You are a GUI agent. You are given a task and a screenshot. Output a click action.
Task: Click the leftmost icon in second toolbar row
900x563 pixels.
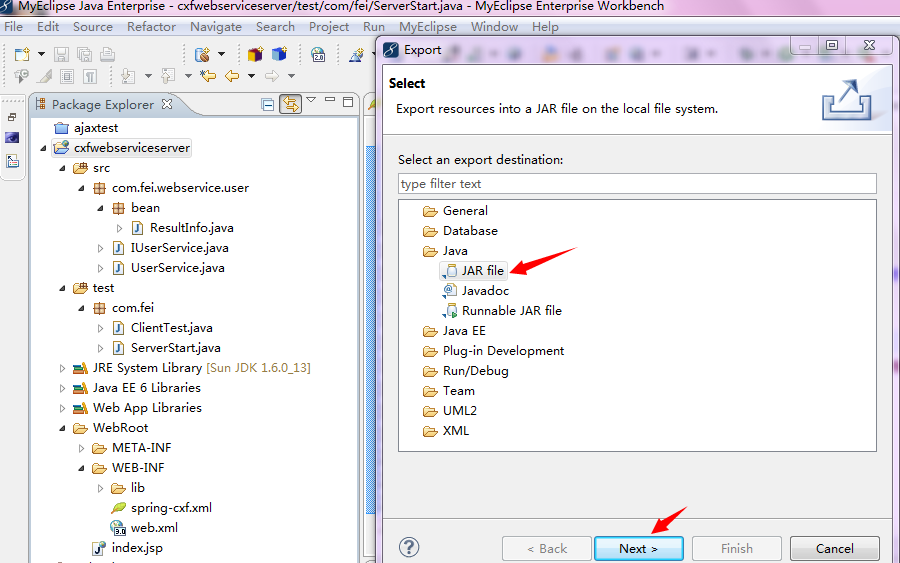pyautogui.click(x=22, y=76)
